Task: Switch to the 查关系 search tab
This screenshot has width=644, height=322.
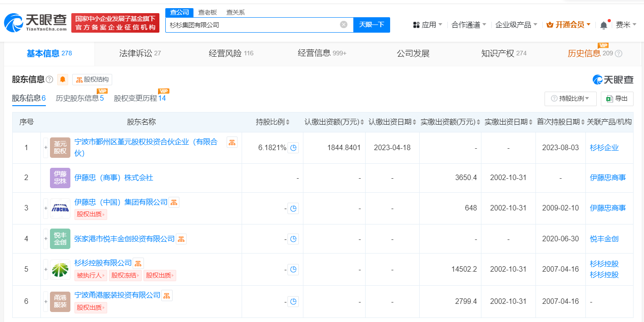Action: tap(236, 12)
